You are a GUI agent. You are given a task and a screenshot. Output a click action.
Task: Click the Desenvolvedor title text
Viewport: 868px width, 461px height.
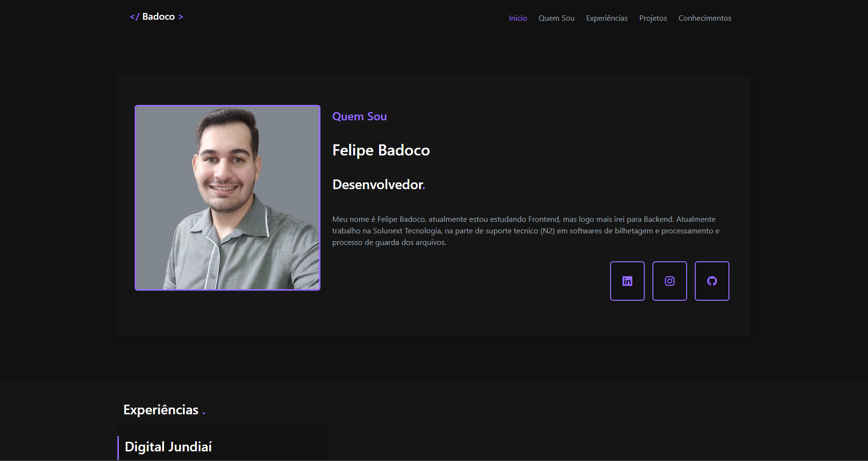pyautogui.click(x=377, y=185)
